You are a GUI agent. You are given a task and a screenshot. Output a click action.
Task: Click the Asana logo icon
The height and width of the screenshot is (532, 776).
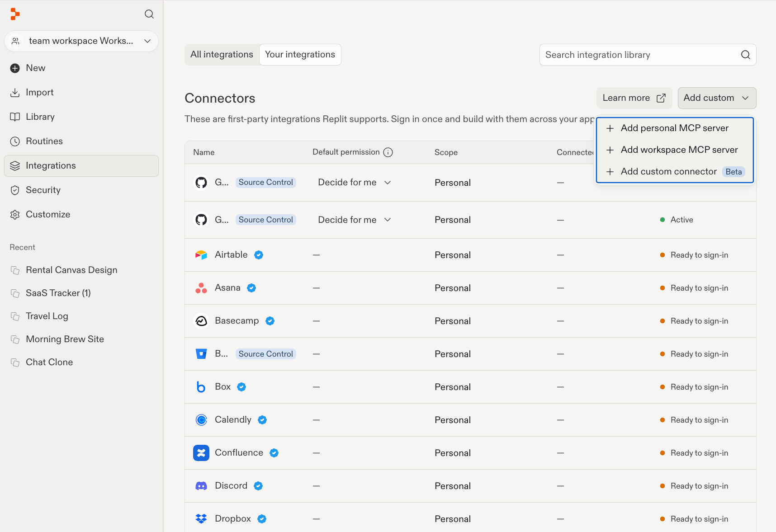pos(201,288)
